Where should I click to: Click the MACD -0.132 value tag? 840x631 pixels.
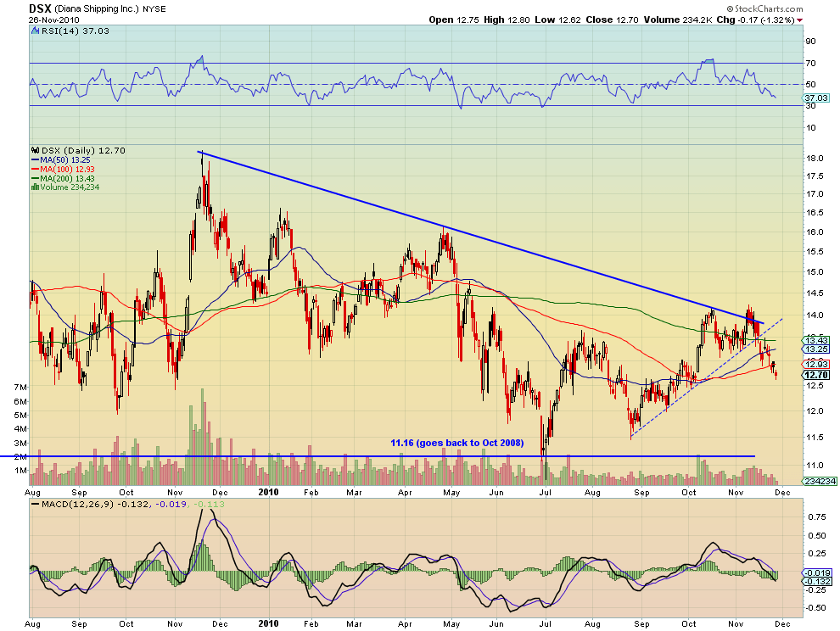coord(817,581)
